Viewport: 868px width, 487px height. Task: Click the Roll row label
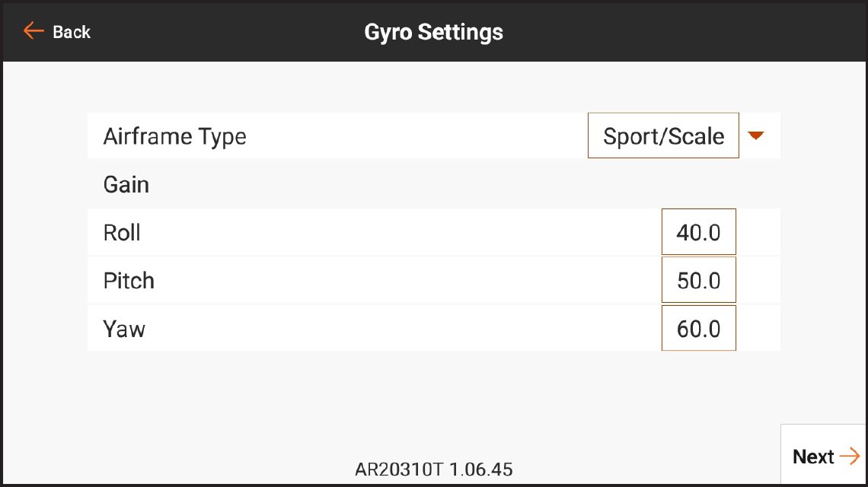point(121,232)
